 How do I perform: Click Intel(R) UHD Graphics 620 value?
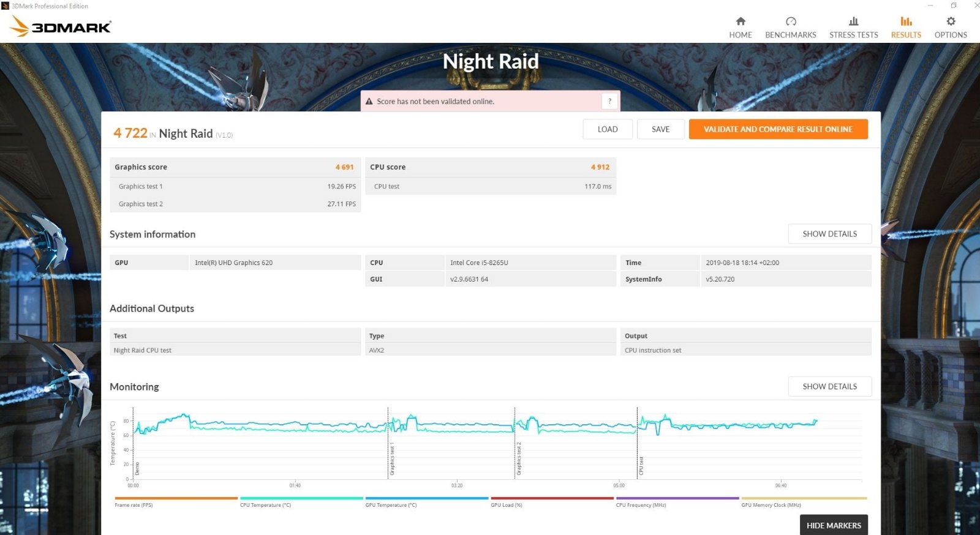pyautogui.click(x=233, y=263)
